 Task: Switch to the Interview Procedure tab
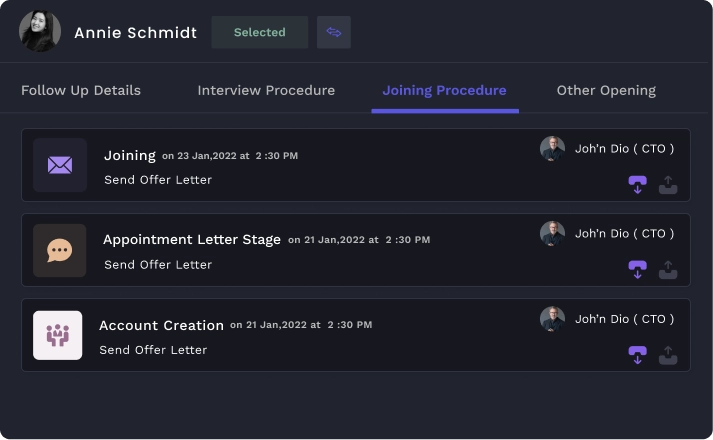point(266,90)
